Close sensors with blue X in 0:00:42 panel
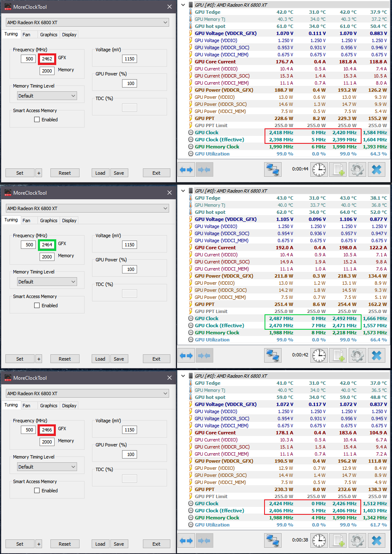The height and width of the screenshot is (554, 392). pos(377,356)
